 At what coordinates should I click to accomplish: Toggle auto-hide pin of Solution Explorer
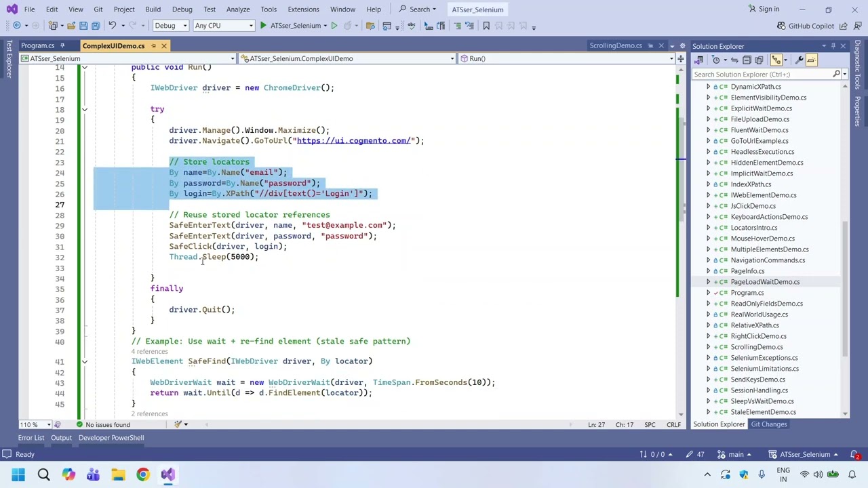click(833, 46)
